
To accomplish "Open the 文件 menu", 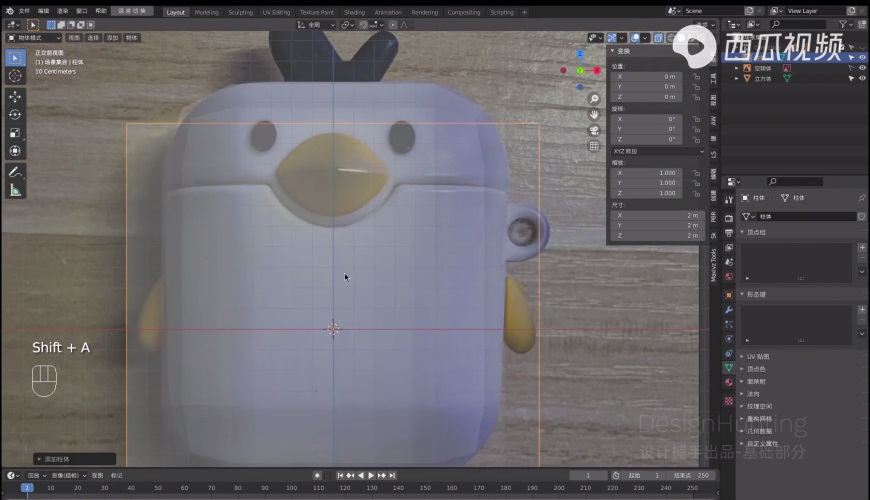I will 24,11.
